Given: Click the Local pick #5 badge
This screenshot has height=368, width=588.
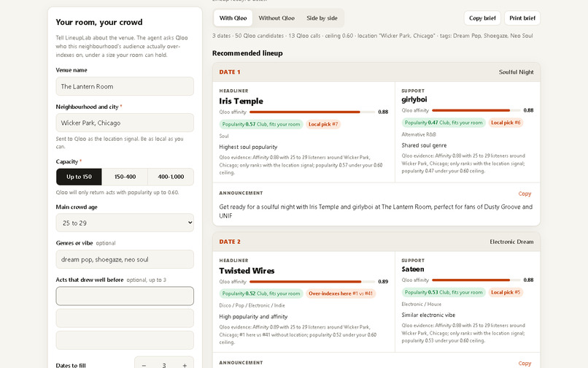Looking at the screenshot, I should (506, 293).
